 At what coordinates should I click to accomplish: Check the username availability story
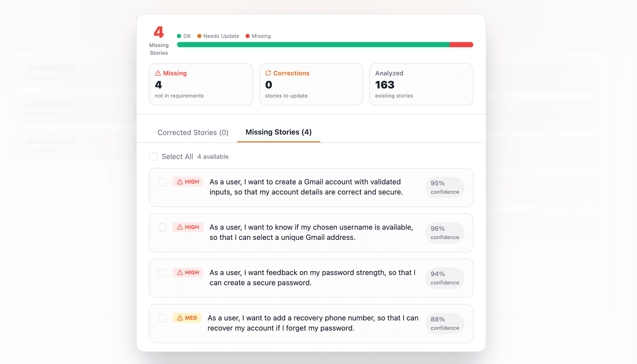(162, 227)
